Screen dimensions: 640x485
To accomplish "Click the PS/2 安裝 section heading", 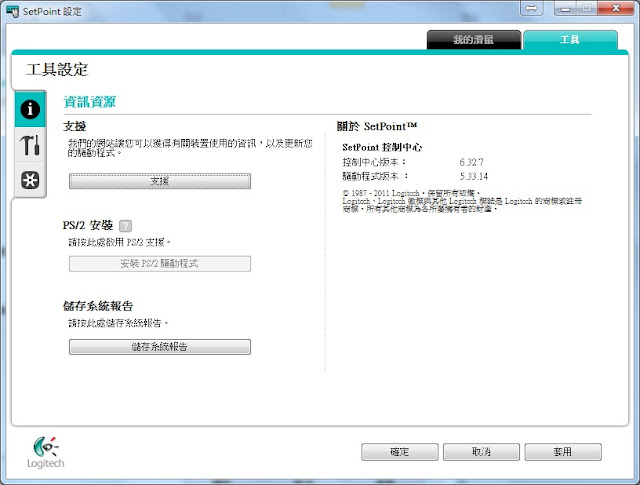I will click(88, 225).
